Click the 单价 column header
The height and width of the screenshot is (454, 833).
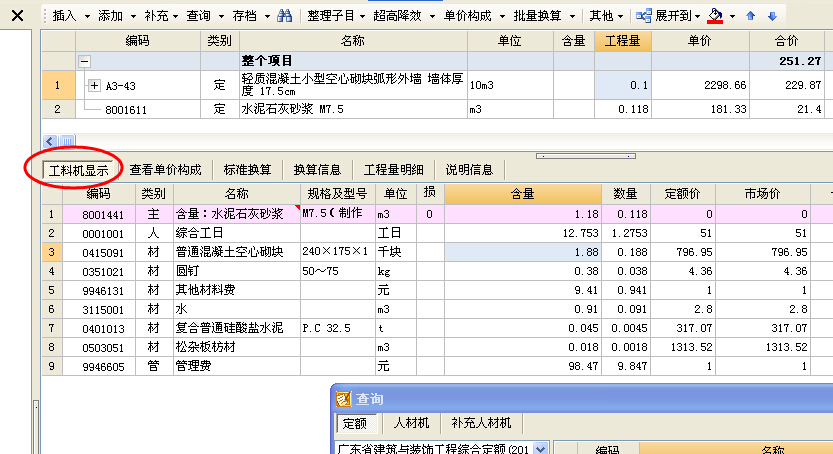[700, 41]
